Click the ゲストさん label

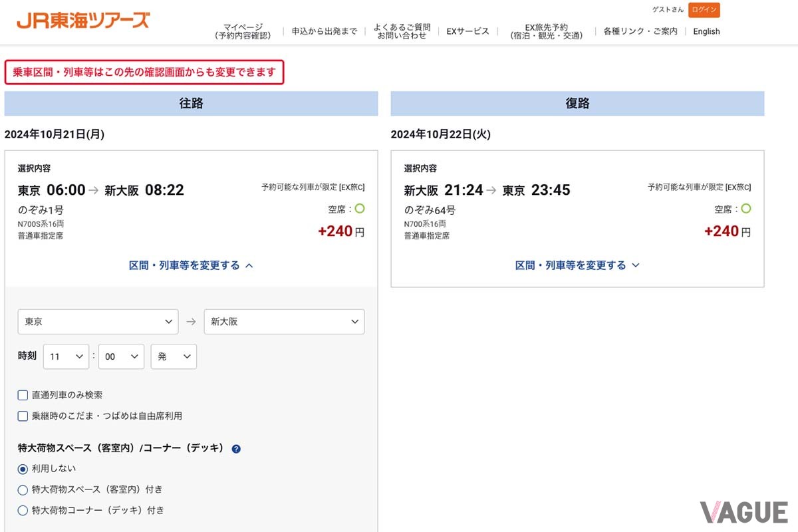point(668,10)
